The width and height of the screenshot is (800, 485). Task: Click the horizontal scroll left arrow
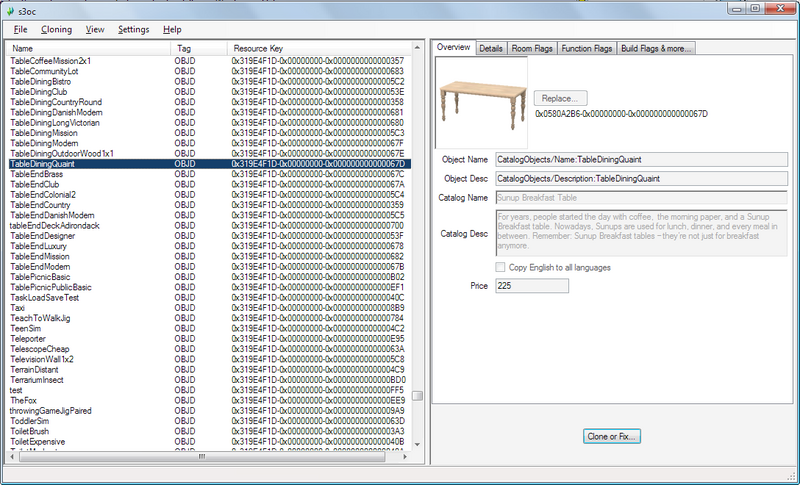(x=12, y=456)
